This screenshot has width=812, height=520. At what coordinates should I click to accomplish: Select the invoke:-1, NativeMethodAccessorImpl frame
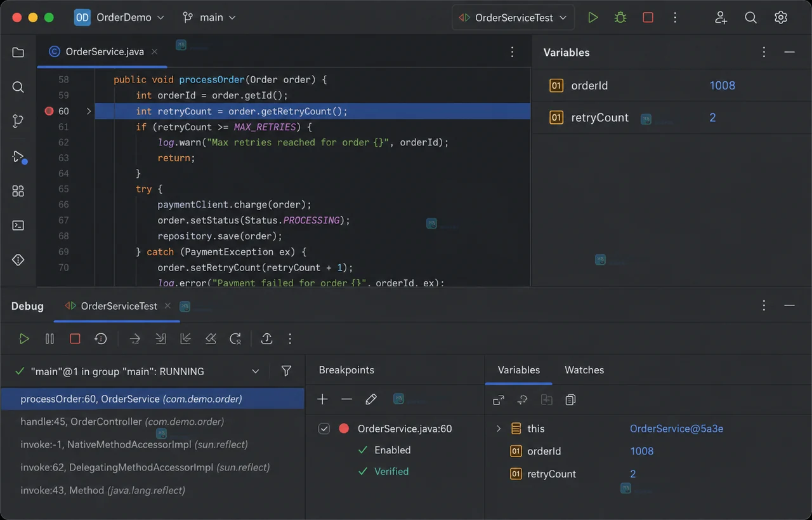[152, 444]
